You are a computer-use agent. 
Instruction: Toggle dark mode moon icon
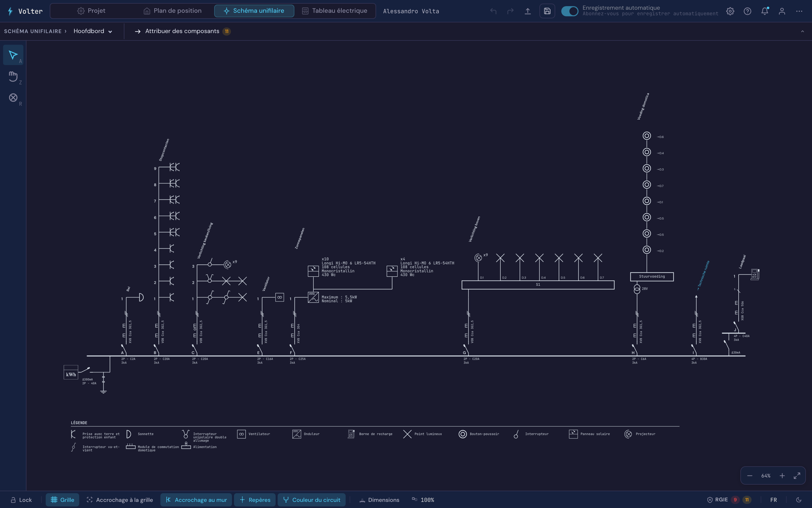tap(799, 500)
